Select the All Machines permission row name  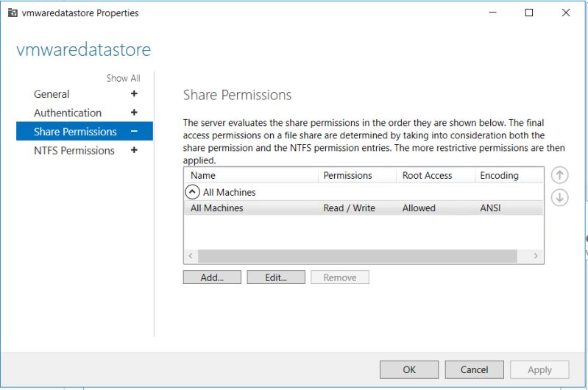point(217,208)
